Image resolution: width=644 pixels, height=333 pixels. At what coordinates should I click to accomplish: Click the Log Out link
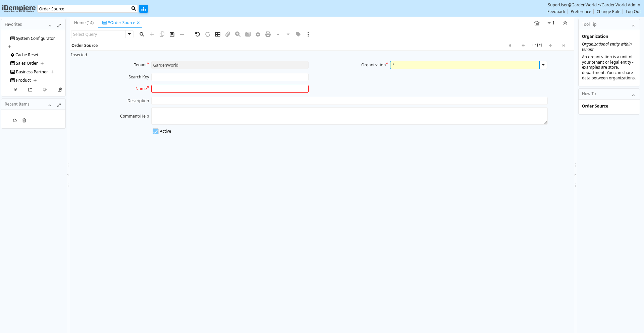click(633, 12)
